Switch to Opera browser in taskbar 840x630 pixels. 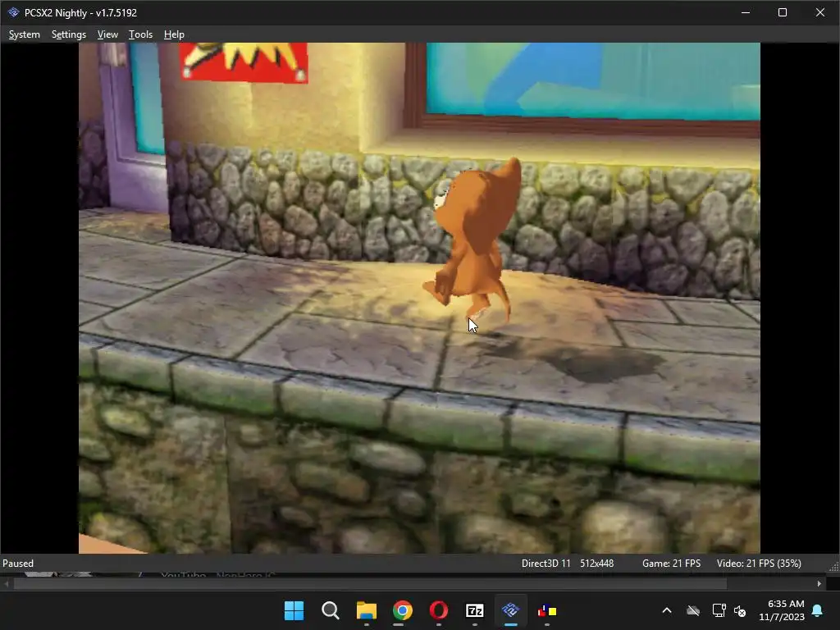click(439, 610)
